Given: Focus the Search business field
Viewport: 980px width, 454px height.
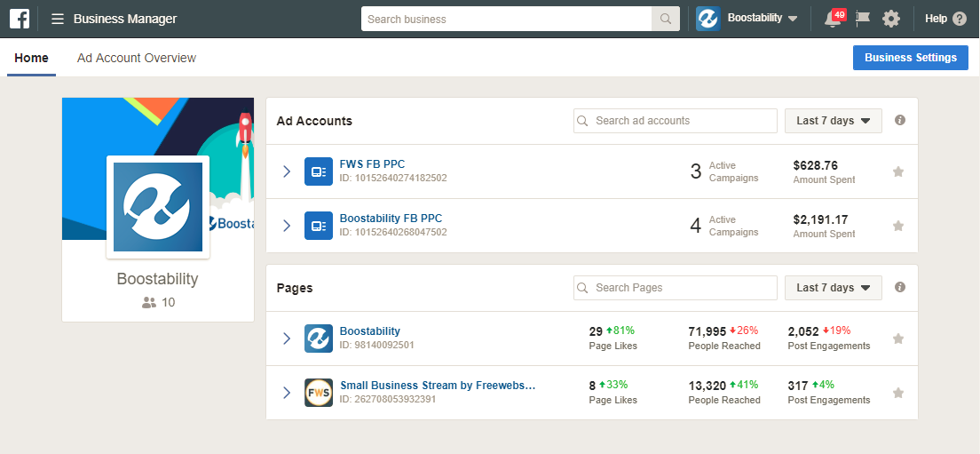Looking at the screenshot, I should tap(506, 19).
